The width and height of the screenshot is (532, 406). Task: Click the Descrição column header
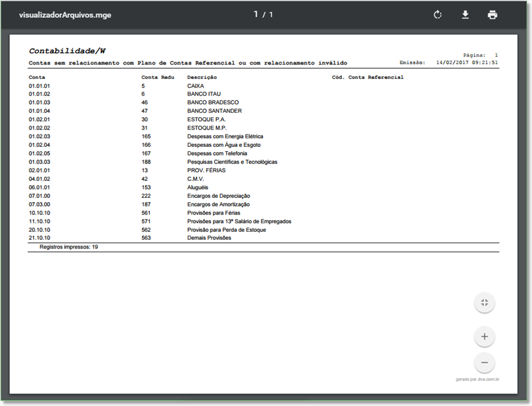(202, 77)
